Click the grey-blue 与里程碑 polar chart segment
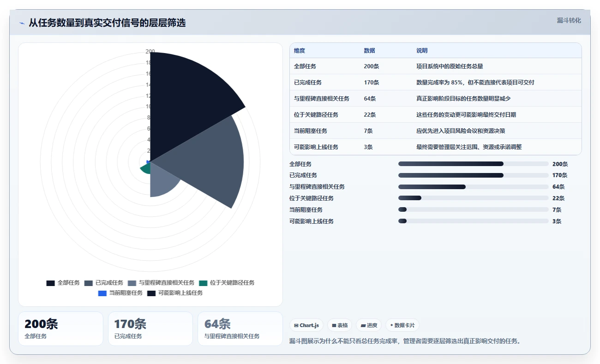Image resolution: width=600 pixels, height=364 pixels. [x=162, y=182]
